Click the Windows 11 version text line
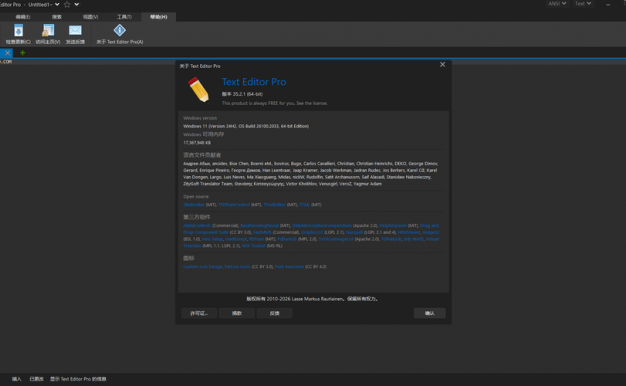Viewport: 626px width, 386px height. tap(246, 126)
